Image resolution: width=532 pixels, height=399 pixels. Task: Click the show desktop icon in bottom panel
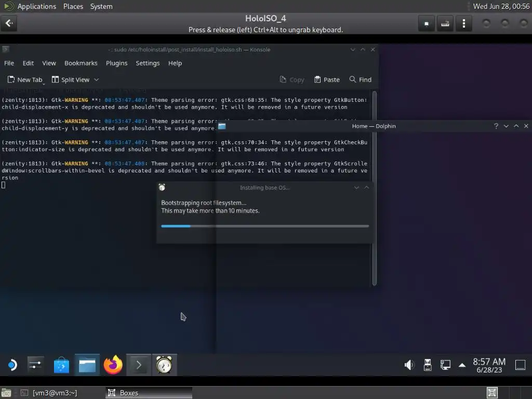6,393
